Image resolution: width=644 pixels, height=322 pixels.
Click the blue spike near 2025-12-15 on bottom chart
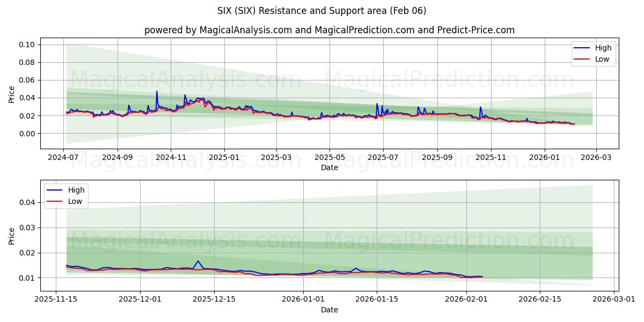197,261
